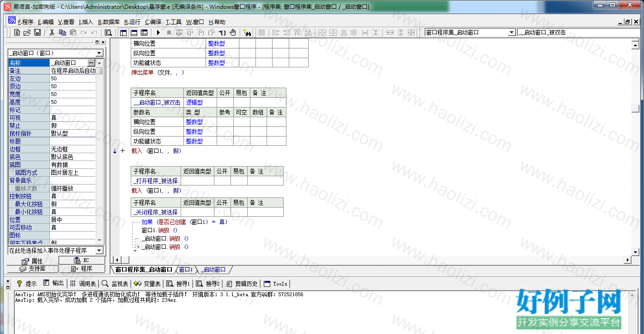Open the B.数据库 menu
The image size is (644, 334).
(x=109, y=22)
